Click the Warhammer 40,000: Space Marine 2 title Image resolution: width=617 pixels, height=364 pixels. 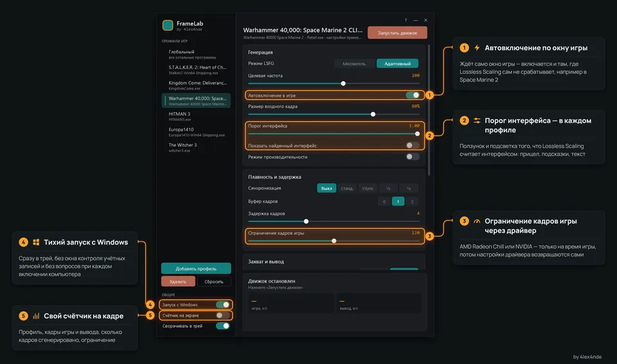tap(303, 30)
